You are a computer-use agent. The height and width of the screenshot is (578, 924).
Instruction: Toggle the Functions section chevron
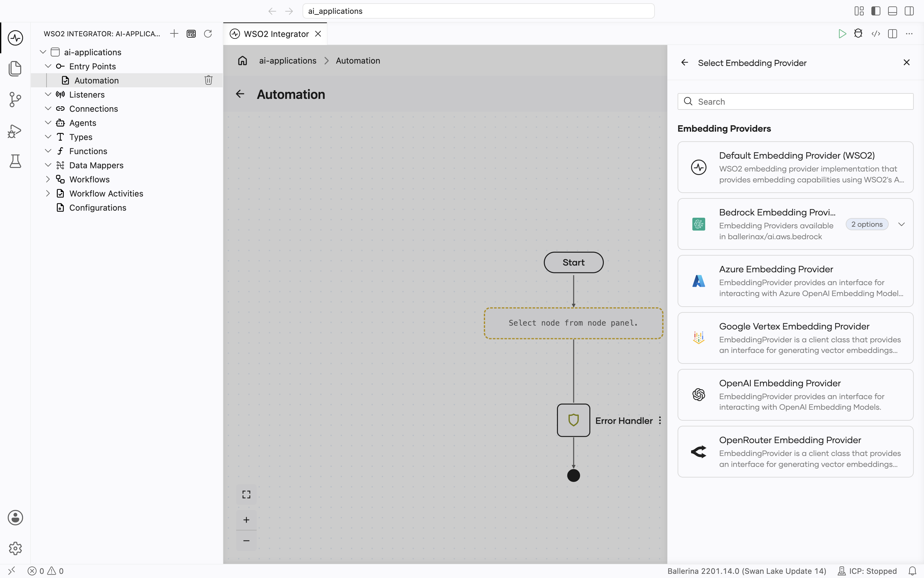(48, 151)
